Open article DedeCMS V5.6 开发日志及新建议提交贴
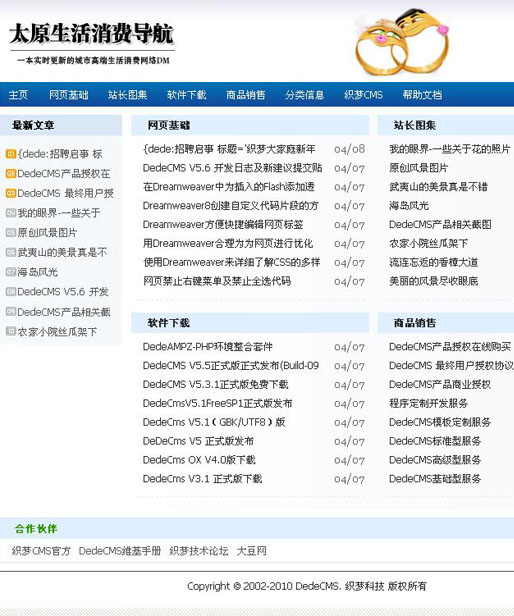 click(232, 168)
